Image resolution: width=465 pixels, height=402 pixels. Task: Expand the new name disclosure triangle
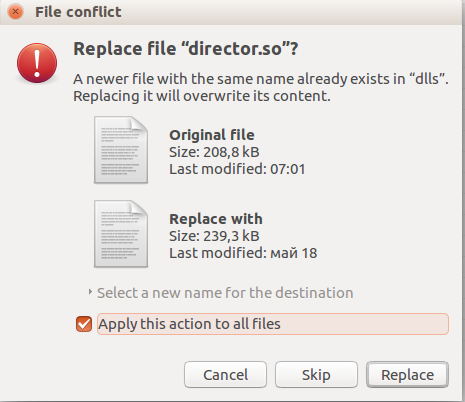(x=90, y=292)
